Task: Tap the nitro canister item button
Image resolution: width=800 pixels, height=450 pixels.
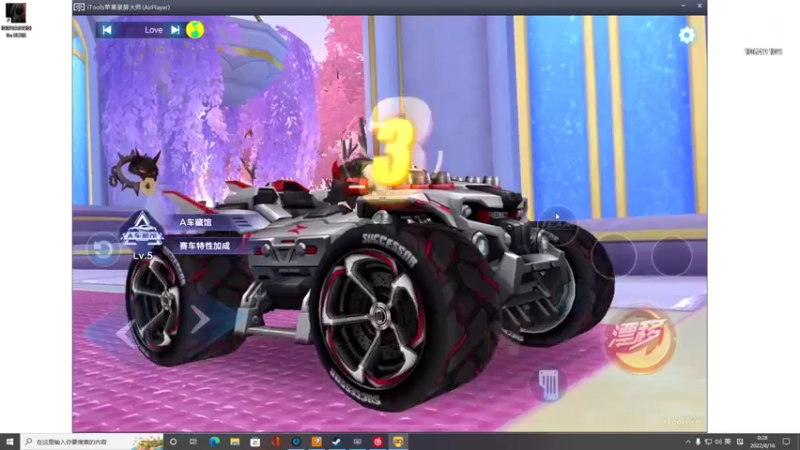Action: tap(548, 384)
